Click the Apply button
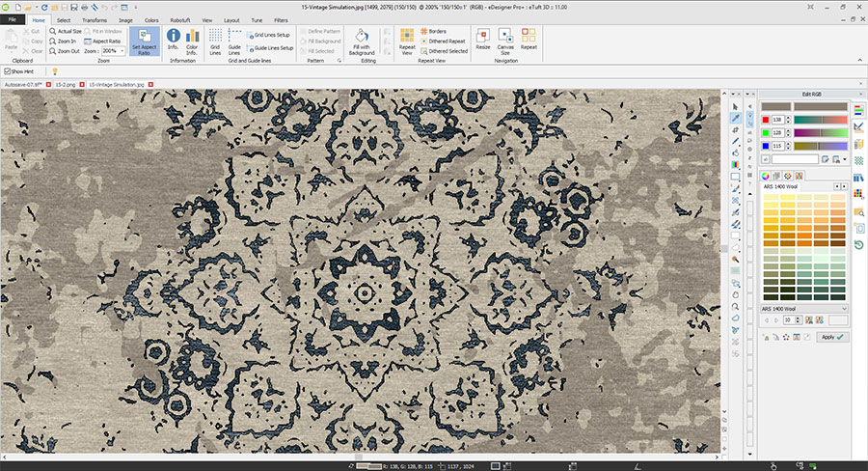The height and width of the screenshot is (471, 868). pyautogui.click(x=830, y=337)
